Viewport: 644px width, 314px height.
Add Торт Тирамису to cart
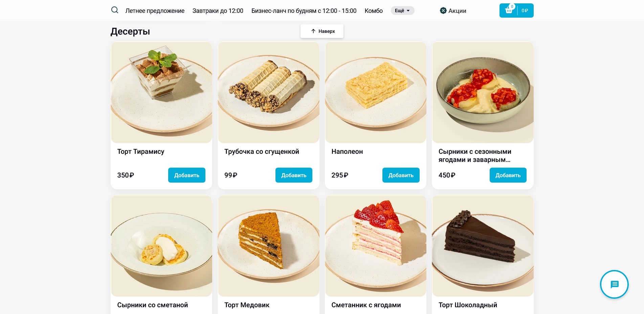(187, 175)
